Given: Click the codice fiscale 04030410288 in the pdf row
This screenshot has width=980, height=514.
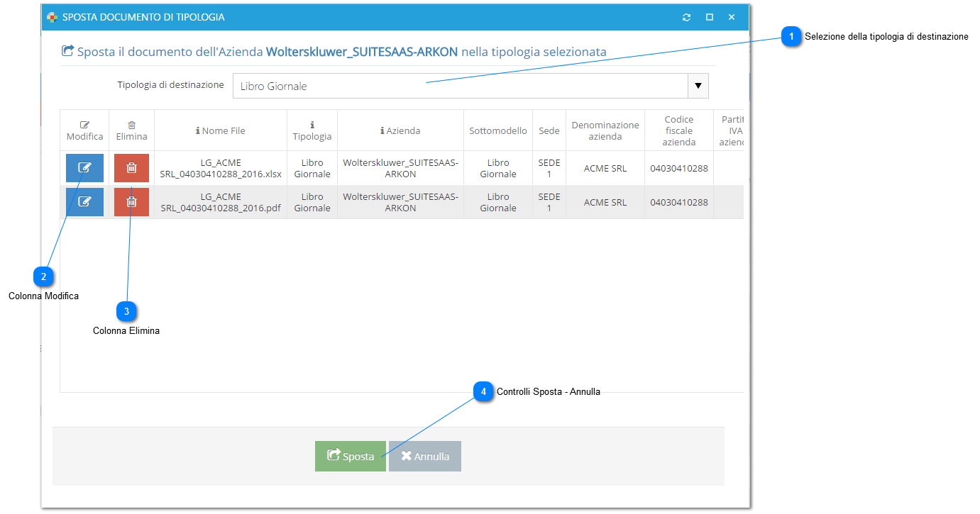Looking at the screenshot, I should 679,202.
